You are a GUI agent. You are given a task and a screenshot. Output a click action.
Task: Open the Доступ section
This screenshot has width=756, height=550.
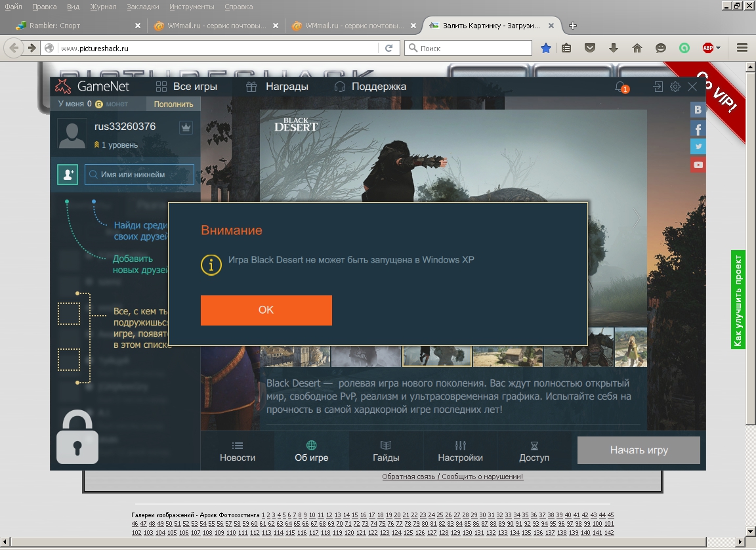point(534,451)
